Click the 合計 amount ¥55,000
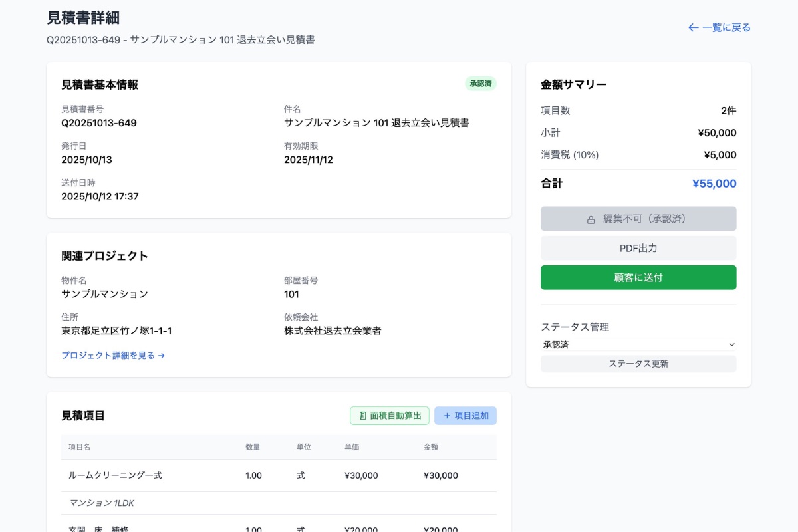Image resolution: width=798 pixels, height=532 pixels. pyautogui.click(x=714, y=183)
